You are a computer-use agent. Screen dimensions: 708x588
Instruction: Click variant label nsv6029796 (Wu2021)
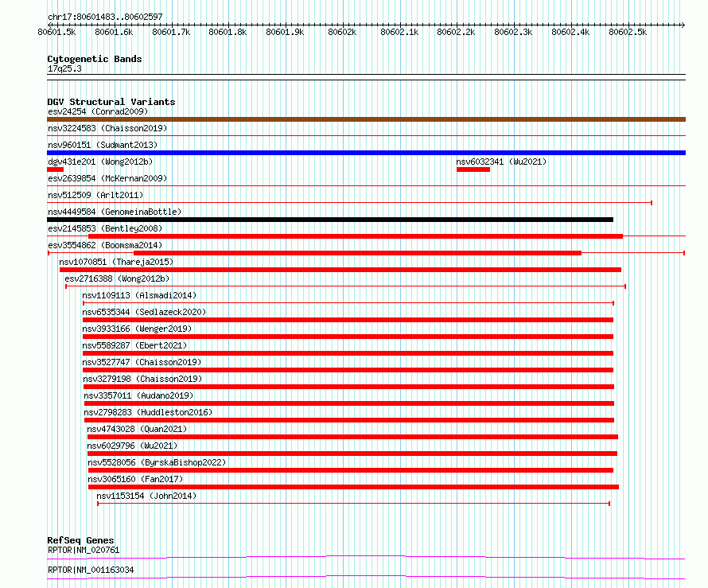tap(132, 446)
